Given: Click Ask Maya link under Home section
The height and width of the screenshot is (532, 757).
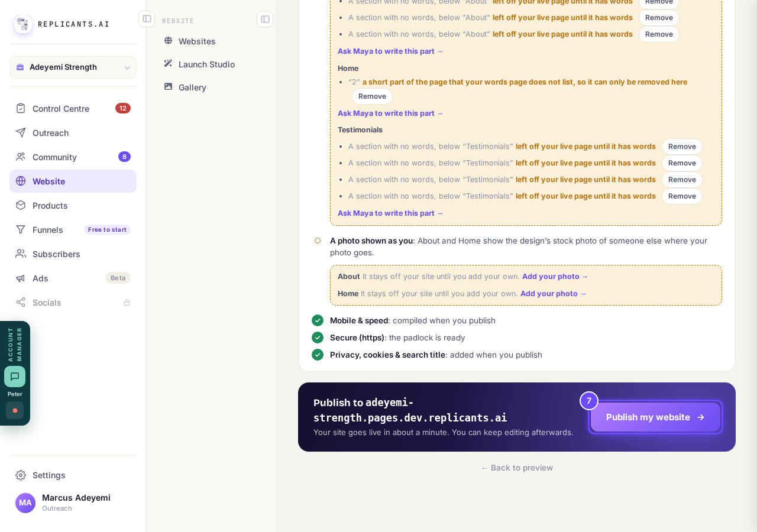Looking at the screenshot, I should 390,113.
